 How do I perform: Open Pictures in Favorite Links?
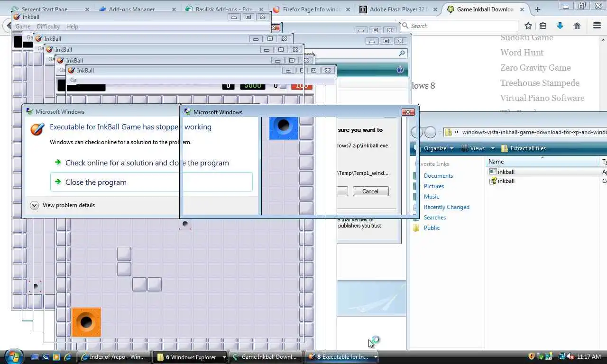pos(434,186)
